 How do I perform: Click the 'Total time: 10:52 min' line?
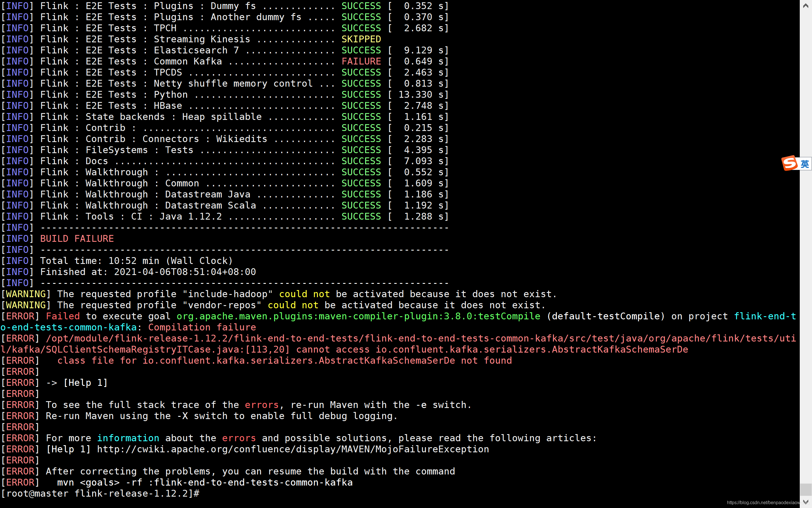point(136,261)
